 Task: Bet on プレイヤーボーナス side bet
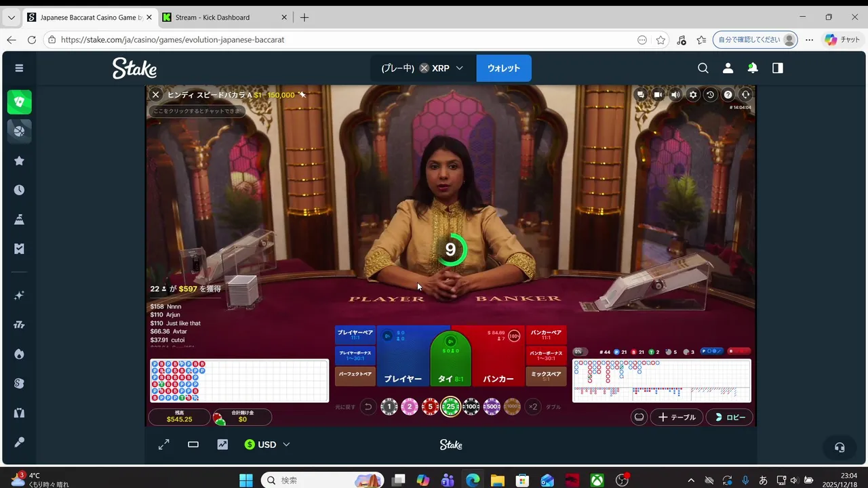point(355,355)
